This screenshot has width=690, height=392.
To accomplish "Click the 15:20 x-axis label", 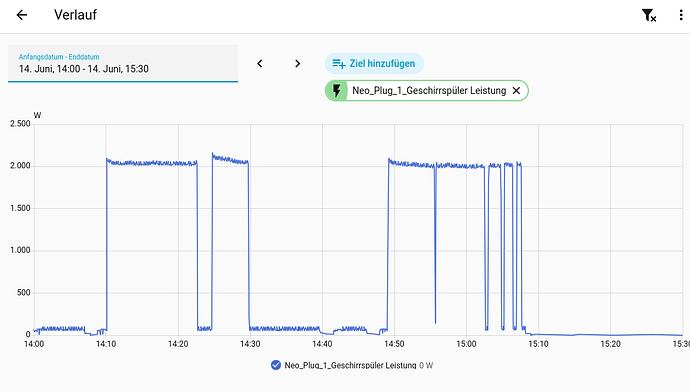I will (610, 344).
